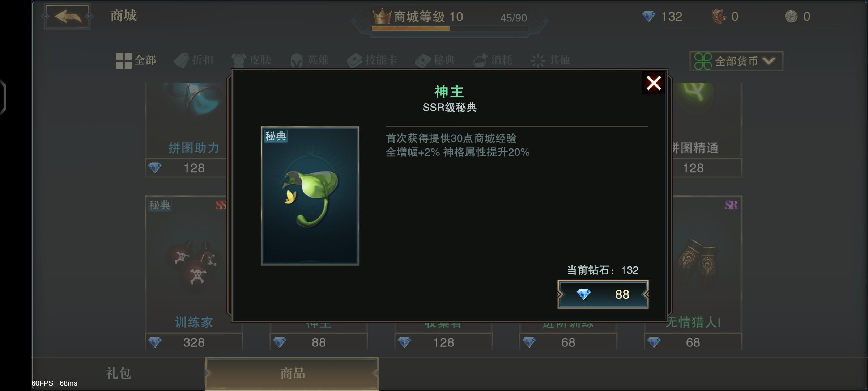Image resolution: width=868 pixels, height=391 pixels.
Task: Select the 消耗 consumables filter
Action: pos(493,60)
